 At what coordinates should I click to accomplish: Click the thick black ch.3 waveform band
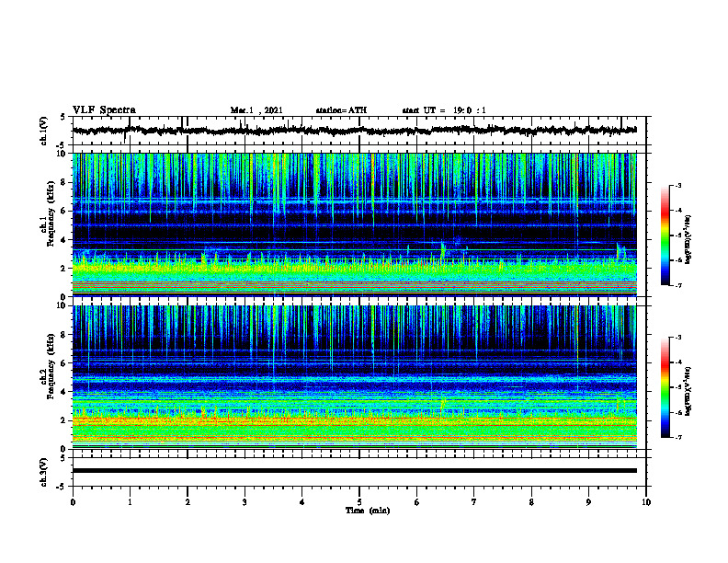coord(354,471)
